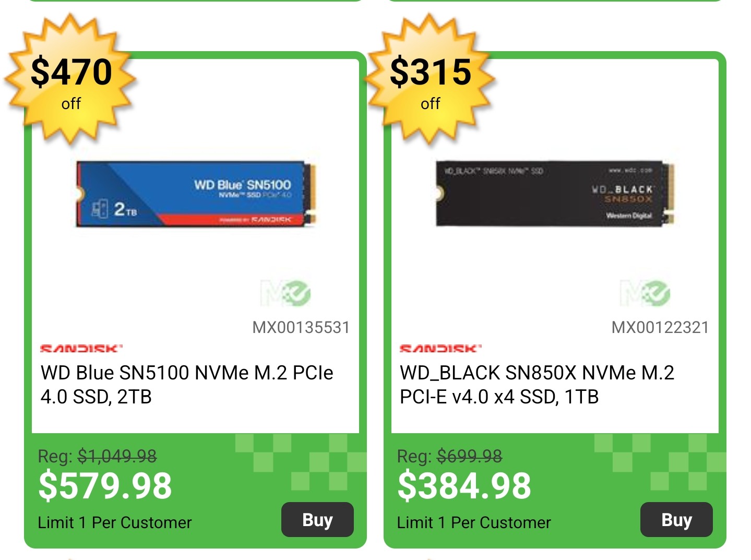Viewport: 751px width, 560px height.
Task: Open the WD_BLACK SN850X product image
Action: tap(555, 194)
